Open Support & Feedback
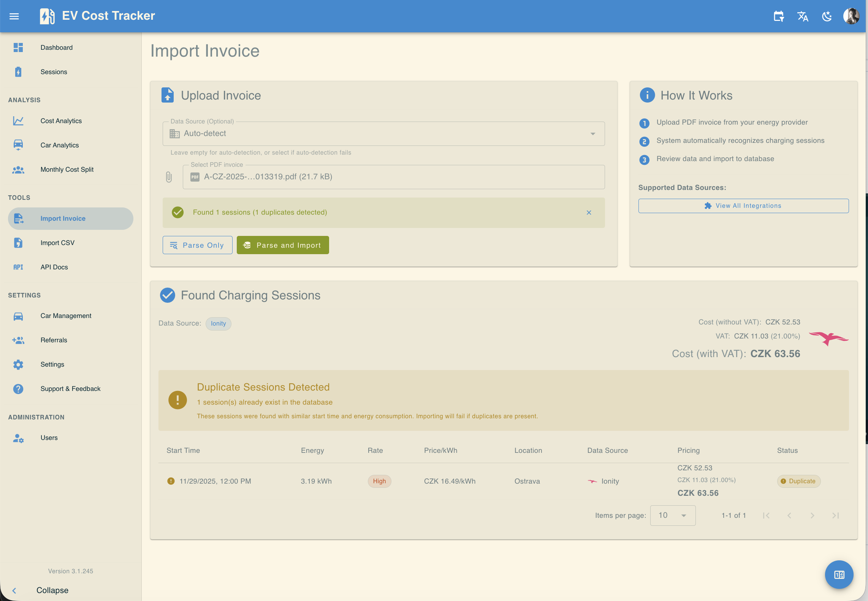 [70, 389]
